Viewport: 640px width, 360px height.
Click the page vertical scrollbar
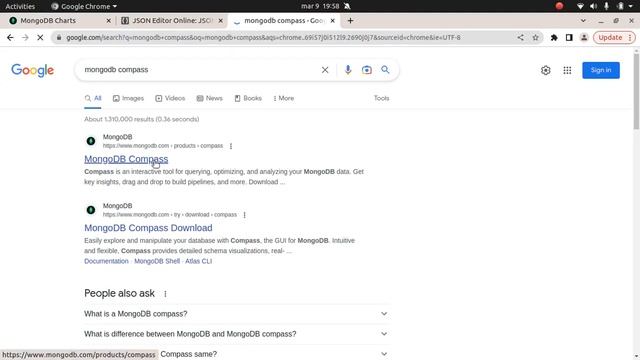click(636, 92)
